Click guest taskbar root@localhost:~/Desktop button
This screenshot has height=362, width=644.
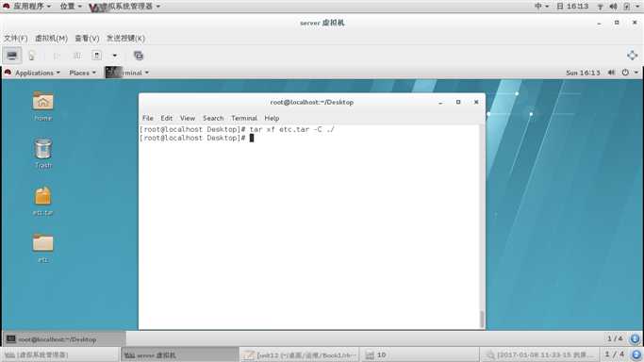(x=64, y=339)
